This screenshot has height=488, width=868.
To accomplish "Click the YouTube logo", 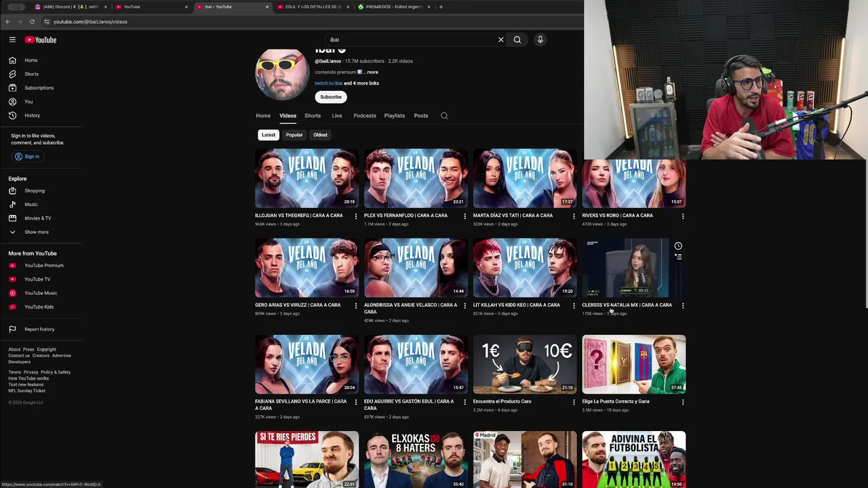I will pos(41,40).
